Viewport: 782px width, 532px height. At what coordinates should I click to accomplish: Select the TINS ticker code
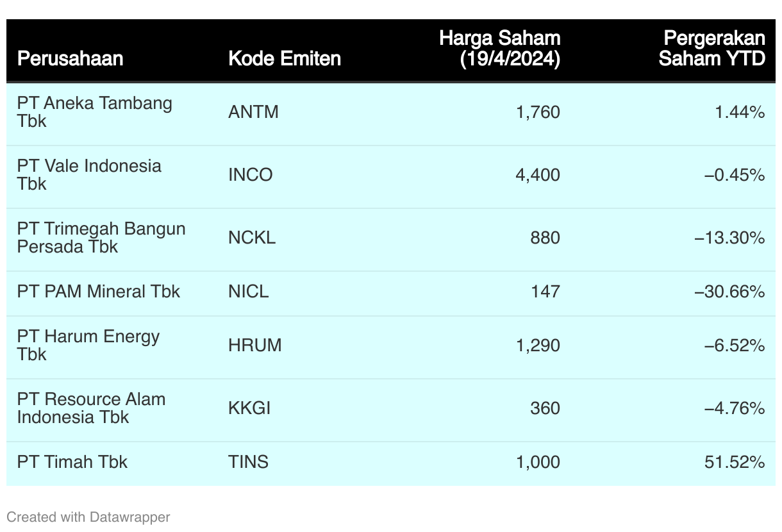coord(248,462)
